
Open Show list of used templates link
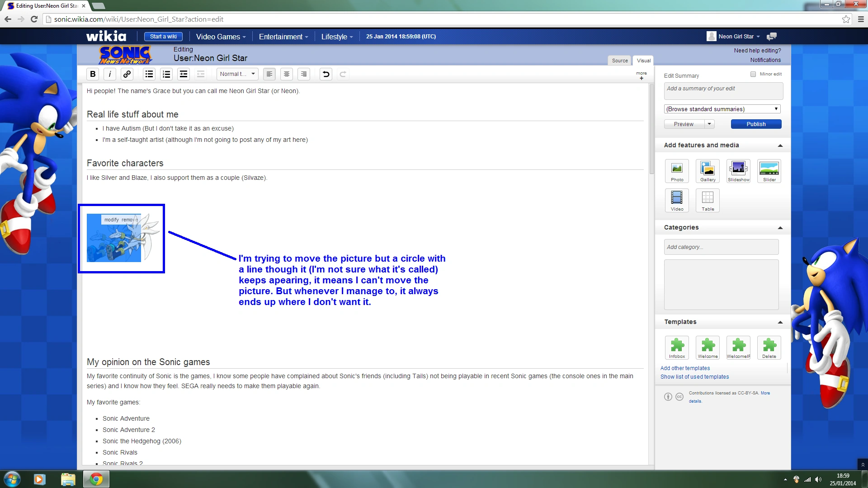694,377
